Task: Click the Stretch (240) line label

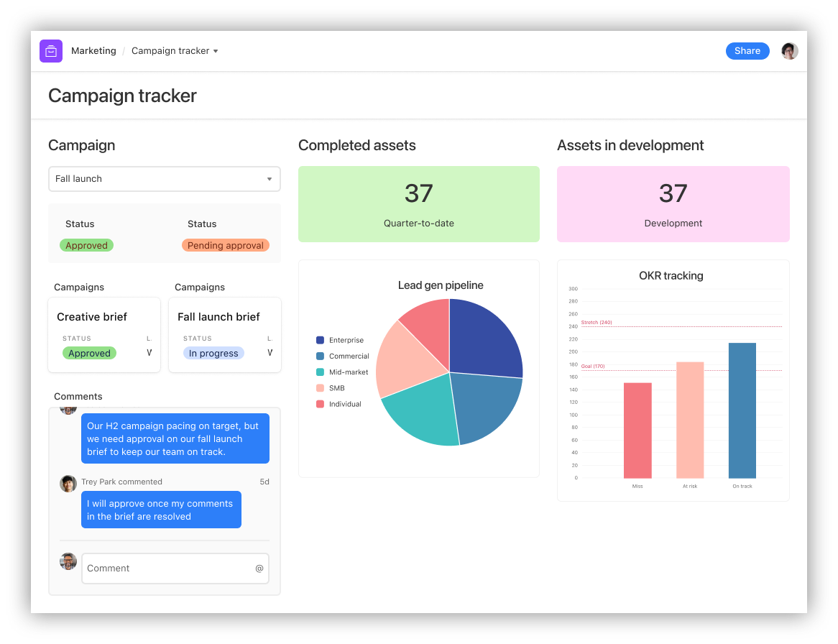Action: 597,322
